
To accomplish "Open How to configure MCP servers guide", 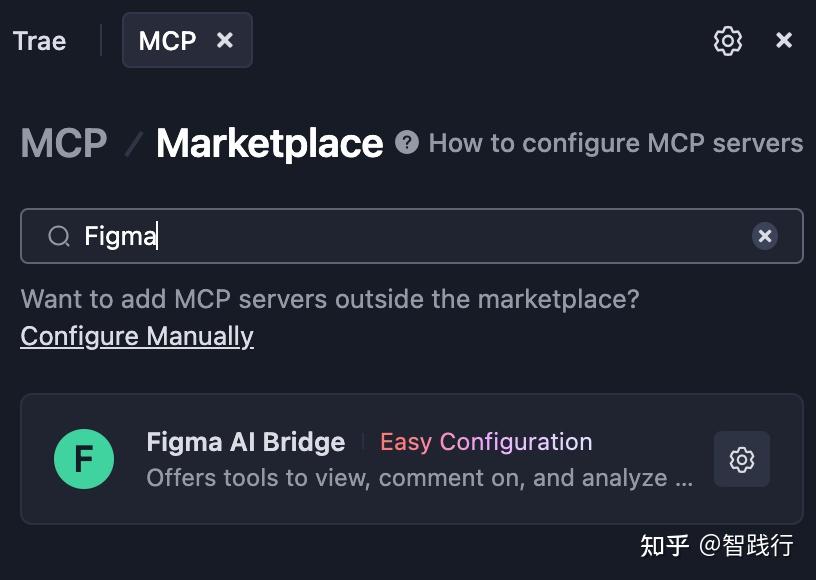I will coord(616,142).
